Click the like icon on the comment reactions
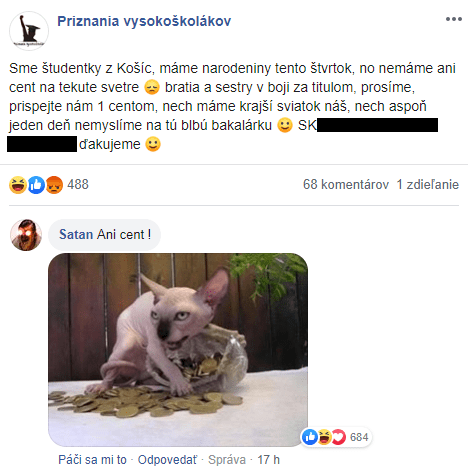Screen dimensions: 468x473 [x=310, y=437]
